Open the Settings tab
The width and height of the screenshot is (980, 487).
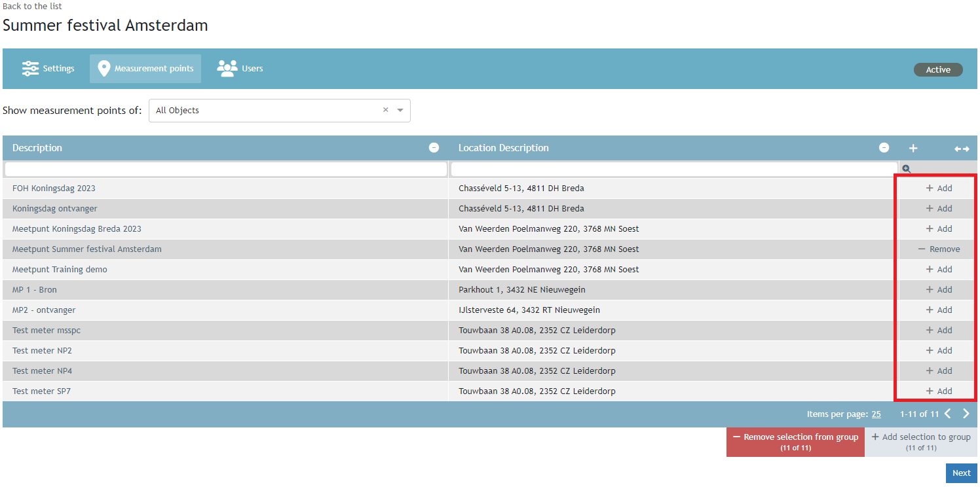click(48, 69)
